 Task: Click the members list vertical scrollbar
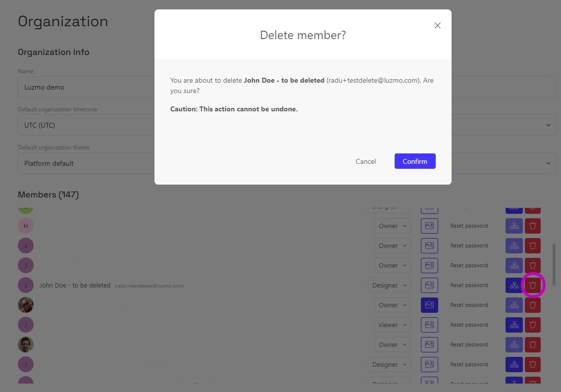[554, 262]
